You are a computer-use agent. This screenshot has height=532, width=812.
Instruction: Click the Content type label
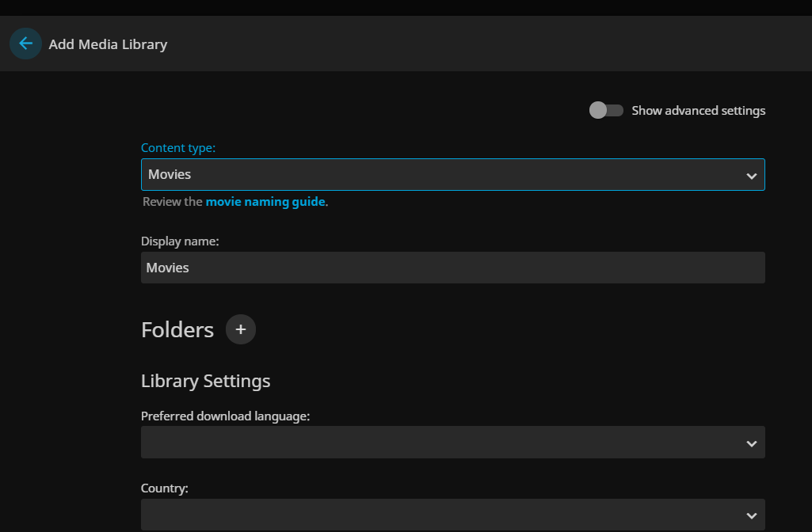click(x=178, y=147)
